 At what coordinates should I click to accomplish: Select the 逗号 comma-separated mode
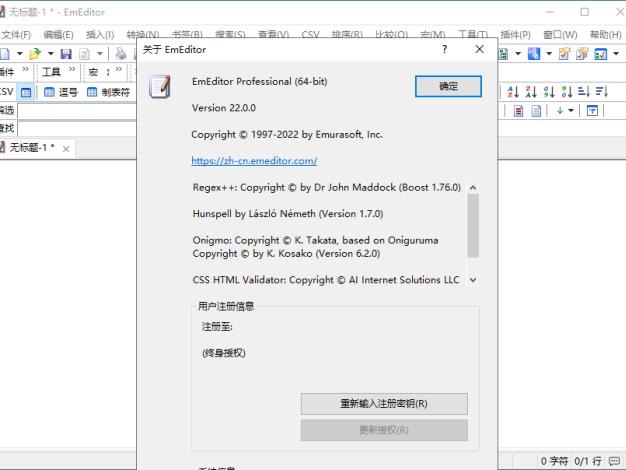tap(61, 93)
